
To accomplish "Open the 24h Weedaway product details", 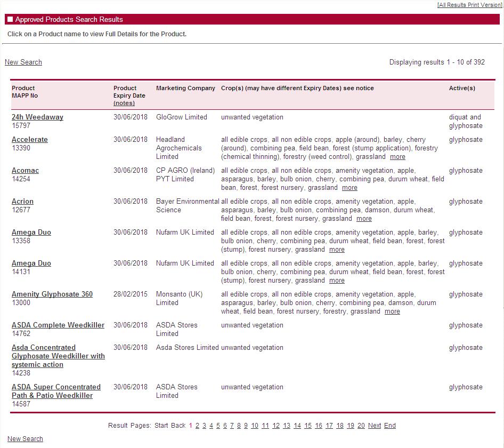I will pos(37,117).
